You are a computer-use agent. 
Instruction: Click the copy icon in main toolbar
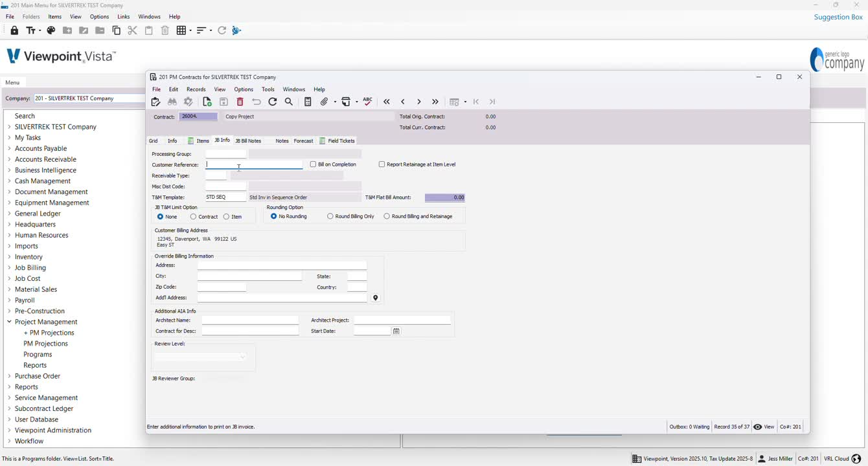point(117,30)
